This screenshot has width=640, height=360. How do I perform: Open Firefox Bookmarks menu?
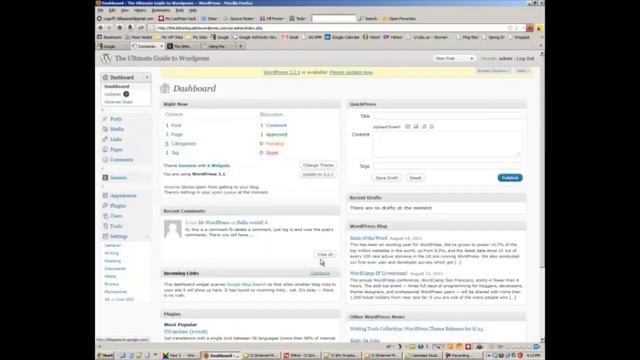tap(161, 10)
